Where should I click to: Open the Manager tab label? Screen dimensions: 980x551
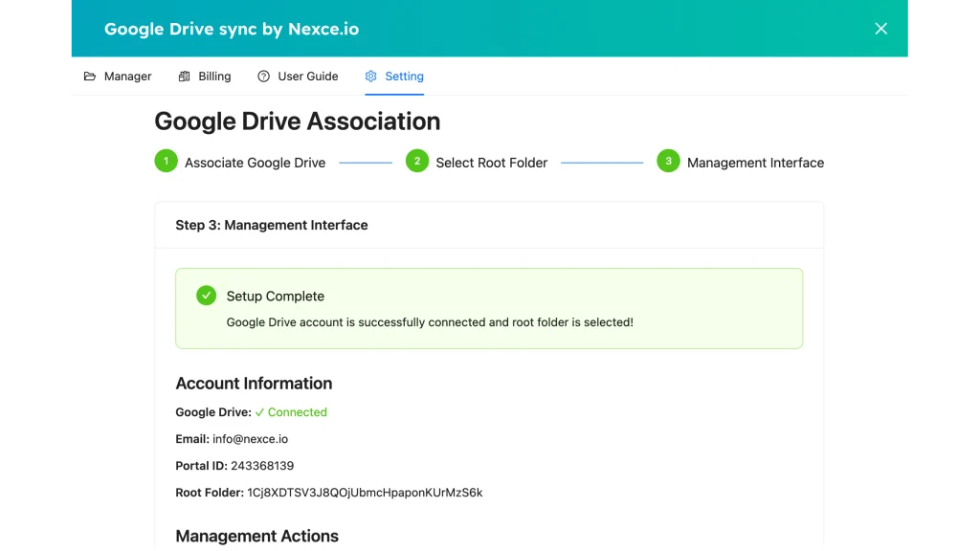[127, 77]
